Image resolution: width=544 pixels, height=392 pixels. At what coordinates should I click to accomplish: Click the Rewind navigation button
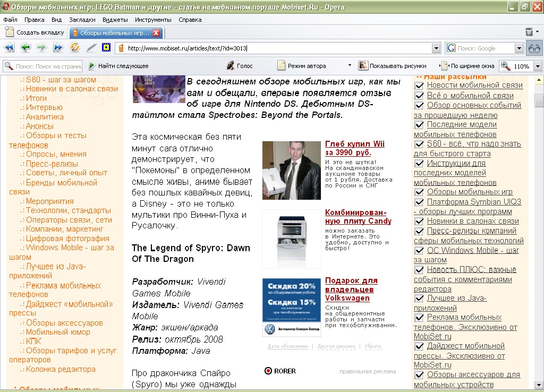(x=10, y=47)
